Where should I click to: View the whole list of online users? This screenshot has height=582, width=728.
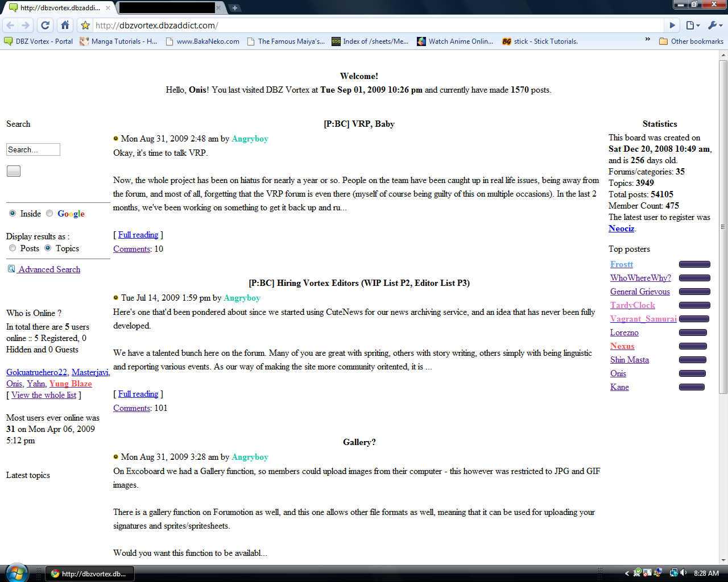tap(44, 395)
